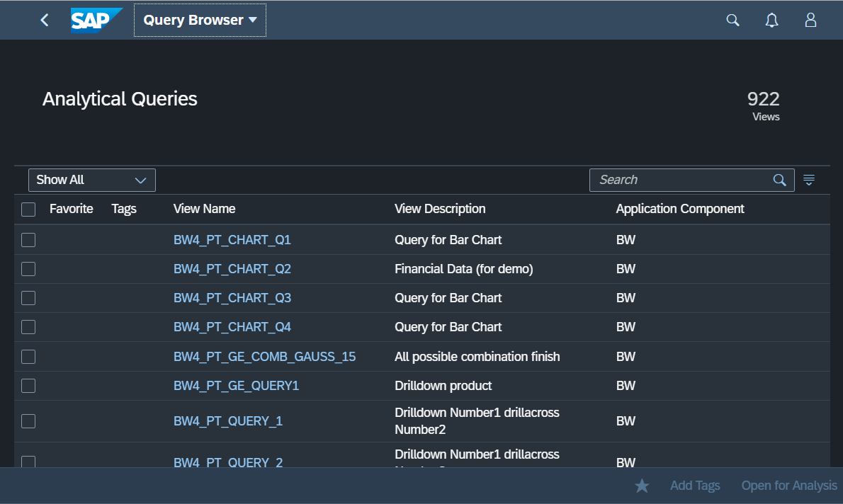Expand the Query Browser title dropdown
The width and height of the screenshot is (843, 504).
(x=199, y=20)
